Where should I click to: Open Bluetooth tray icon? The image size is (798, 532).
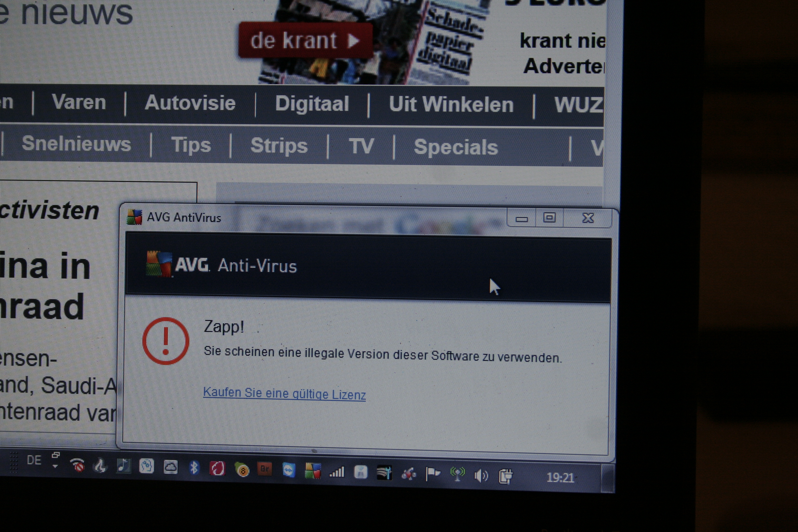pos(194,468)
